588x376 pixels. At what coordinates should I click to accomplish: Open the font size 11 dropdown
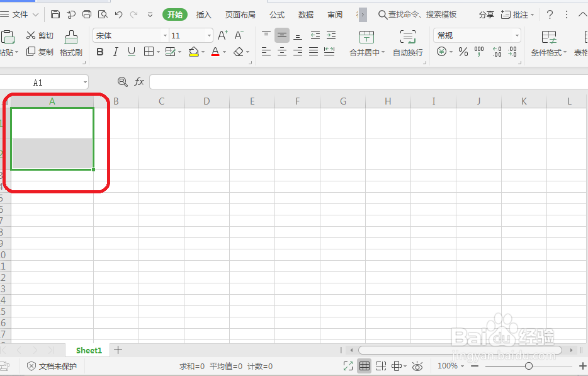click(209, 35)
